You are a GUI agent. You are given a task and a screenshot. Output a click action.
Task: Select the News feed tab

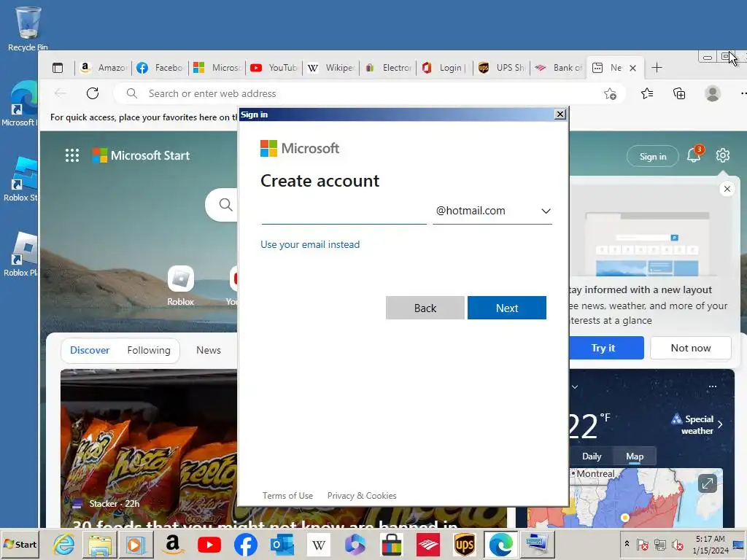tap(209, 351)
